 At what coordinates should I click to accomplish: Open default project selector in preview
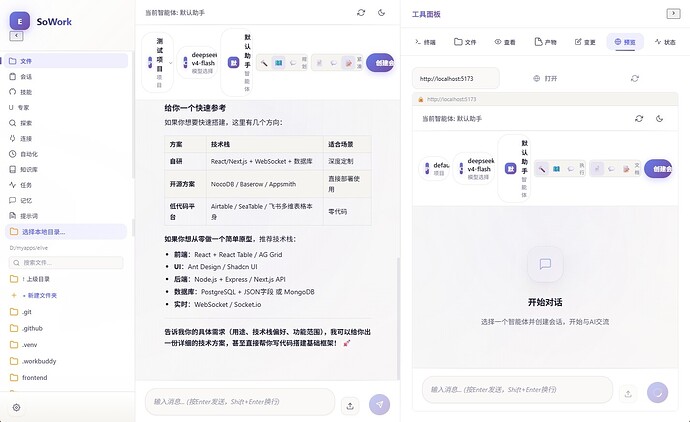(x=434, y=169)
